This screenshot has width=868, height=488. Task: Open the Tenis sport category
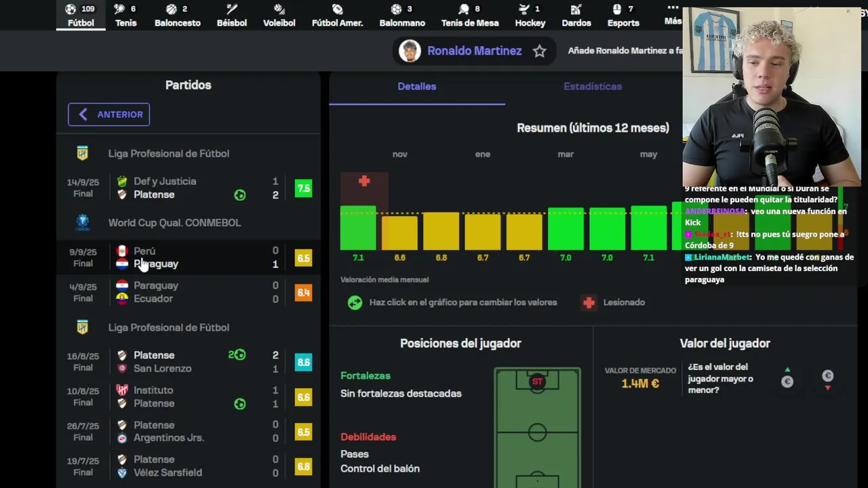pyautogui.click(x=125, y=16)
